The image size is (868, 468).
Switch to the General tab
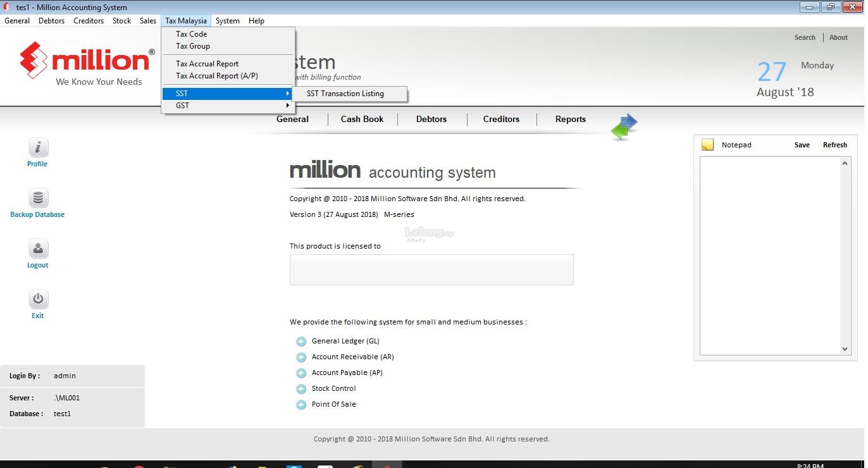[x=292, y=119]
